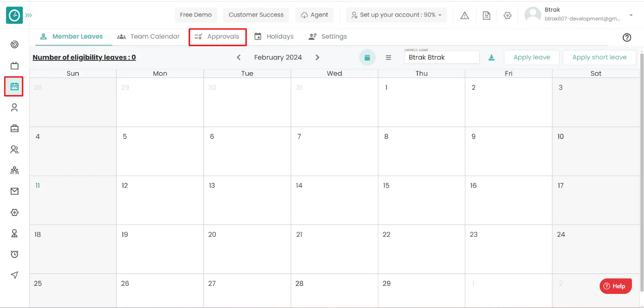Expand the Btrak account dropdown arrow
Viewport: 644px width, 308px height.
coord(631,15)
